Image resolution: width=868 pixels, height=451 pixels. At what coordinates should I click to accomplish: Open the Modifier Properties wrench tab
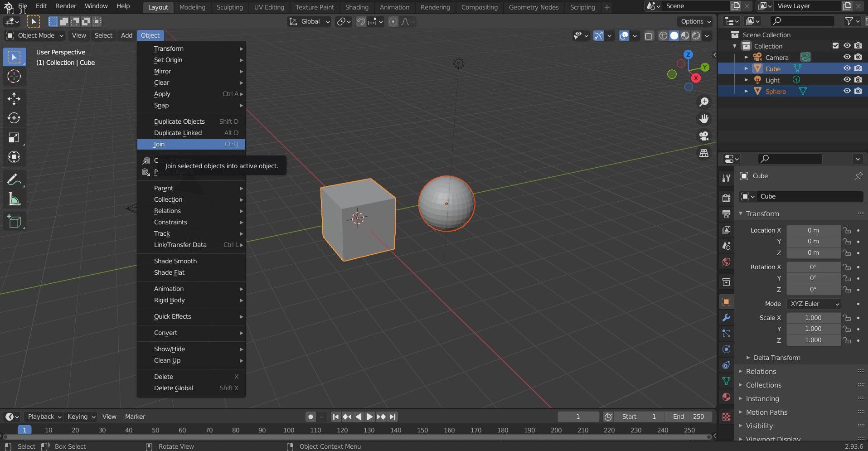tap(726, 318)
